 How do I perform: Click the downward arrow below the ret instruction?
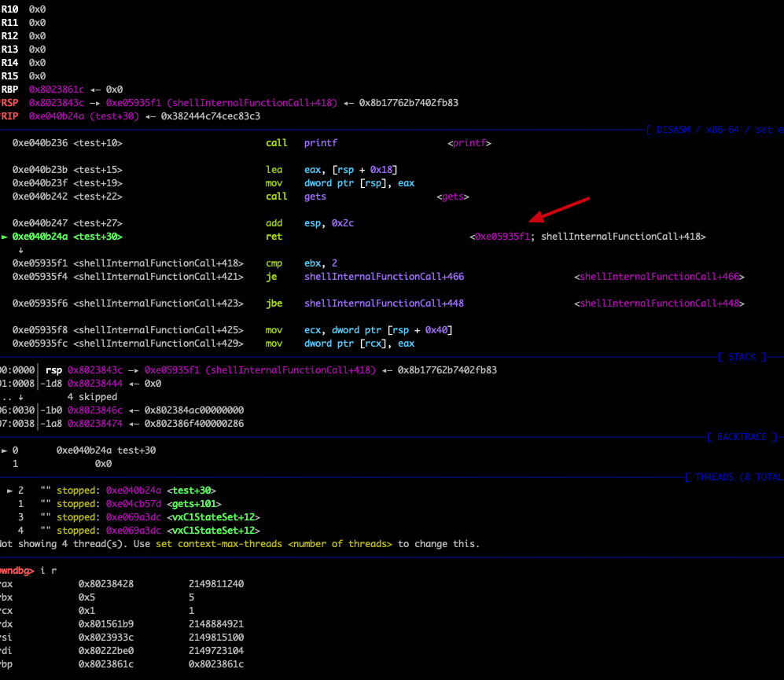point(20,250)
